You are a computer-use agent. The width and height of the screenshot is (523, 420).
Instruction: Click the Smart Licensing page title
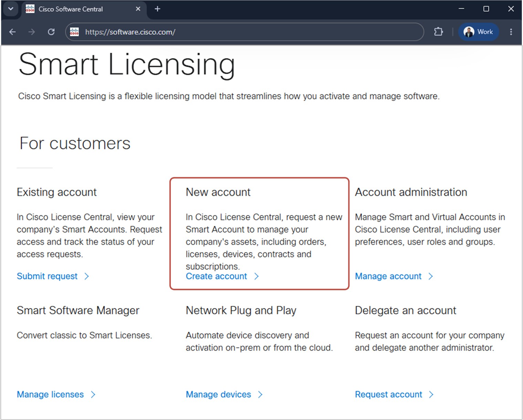tap(127, 65)
